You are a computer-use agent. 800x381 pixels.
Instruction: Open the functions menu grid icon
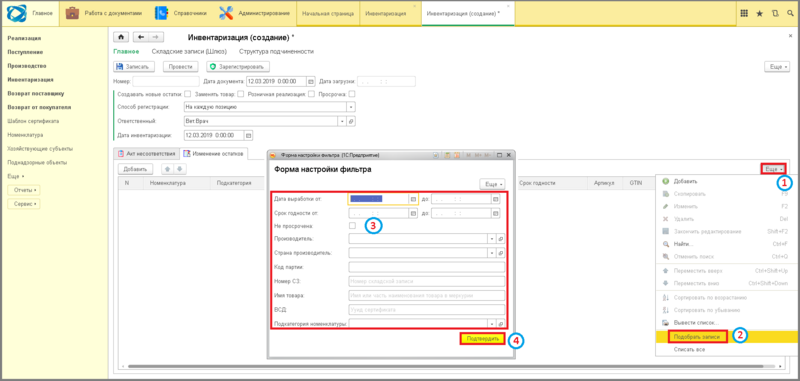tap(744, 14)
